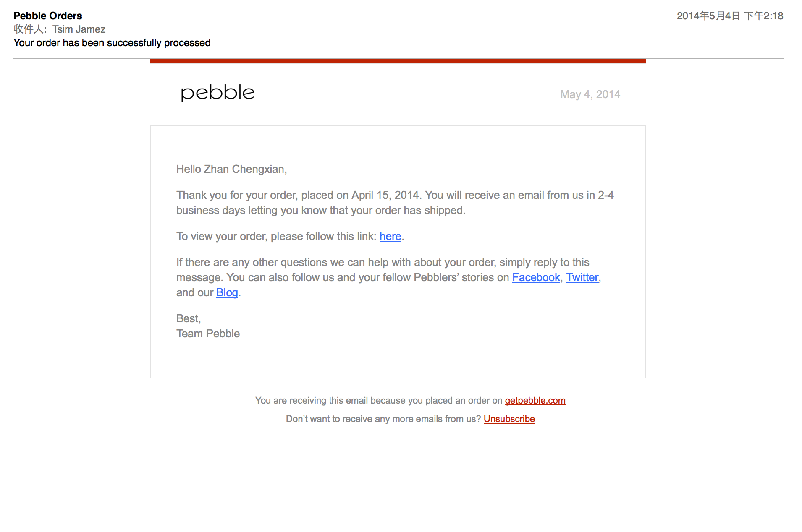Follow the Blog link

point(227,292)
